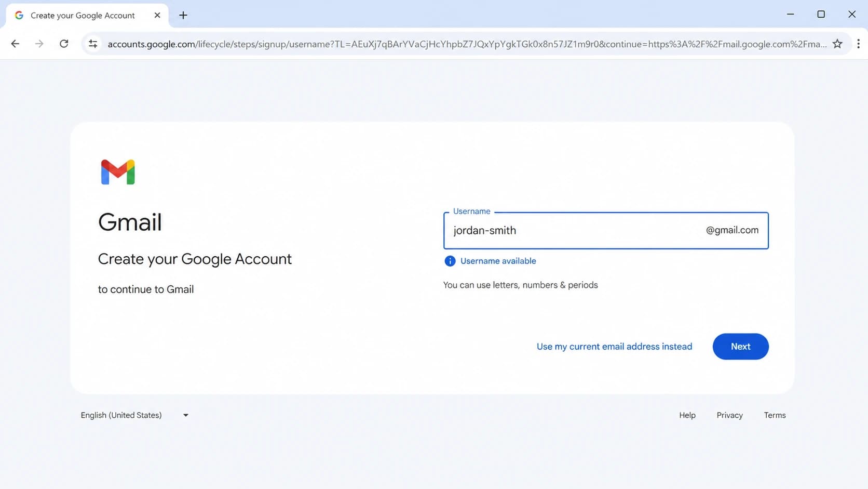
Task: Open the Help link
Action: [687, 415]
